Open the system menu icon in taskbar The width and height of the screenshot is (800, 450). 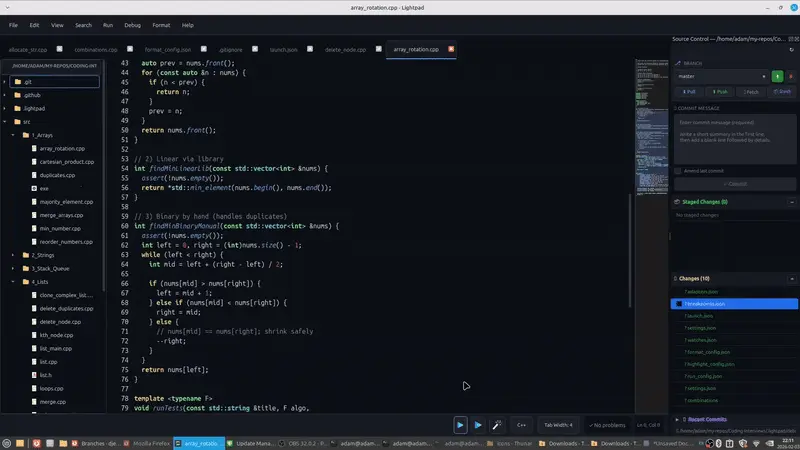(x=7, y=443)
